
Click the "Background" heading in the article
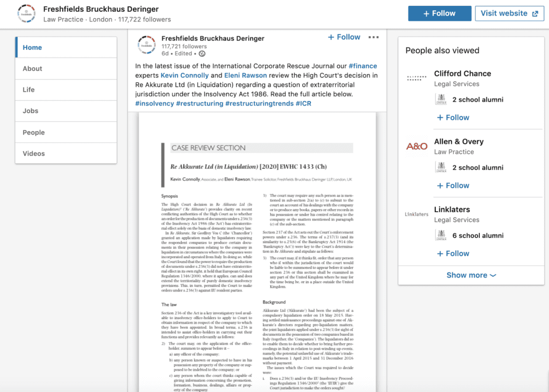[274, 302]
